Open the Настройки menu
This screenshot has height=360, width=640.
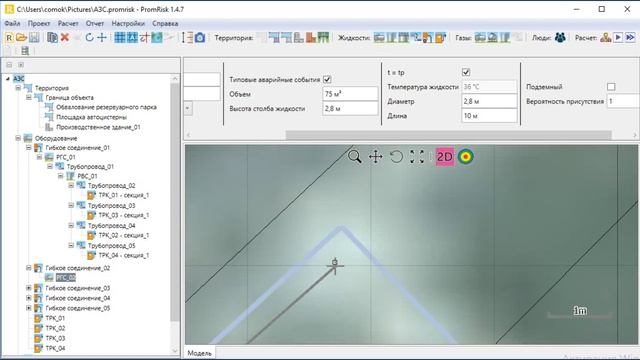(x=128, y=23)
